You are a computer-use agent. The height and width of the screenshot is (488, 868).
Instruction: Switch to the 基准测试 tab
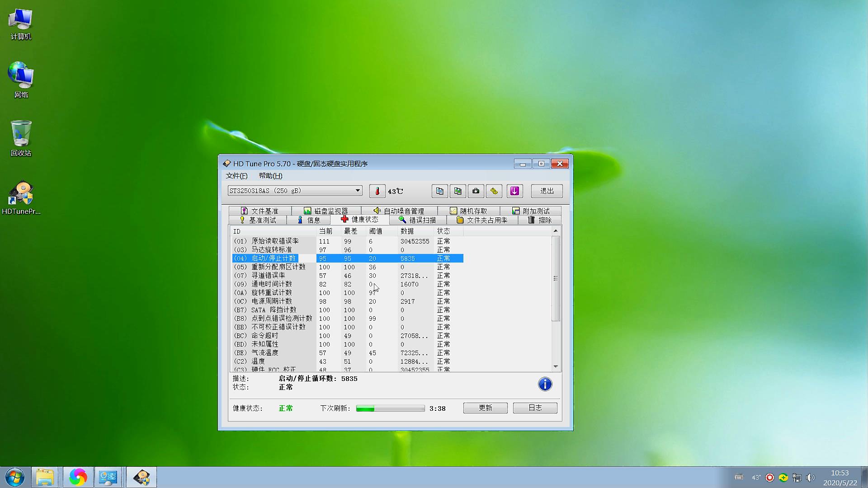258,220
